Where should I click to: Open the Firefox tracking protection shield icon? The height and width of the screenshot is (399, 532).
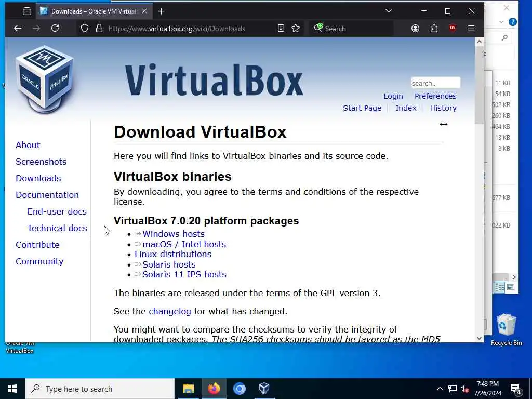point(85,29)
